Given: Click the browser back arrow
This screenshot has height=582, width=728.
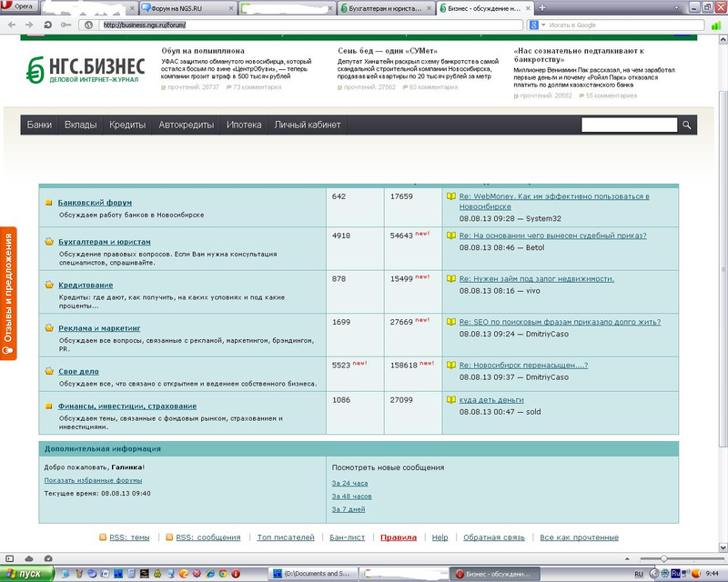Looking at the screenshot, I should (x=10, y=25).
